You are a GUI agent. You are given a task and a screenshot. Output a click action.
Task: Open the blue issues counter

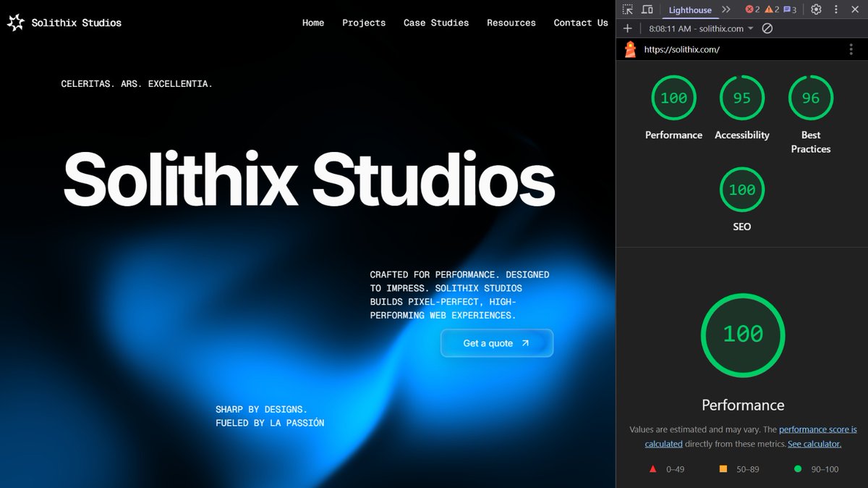click(x=790, y=9)
